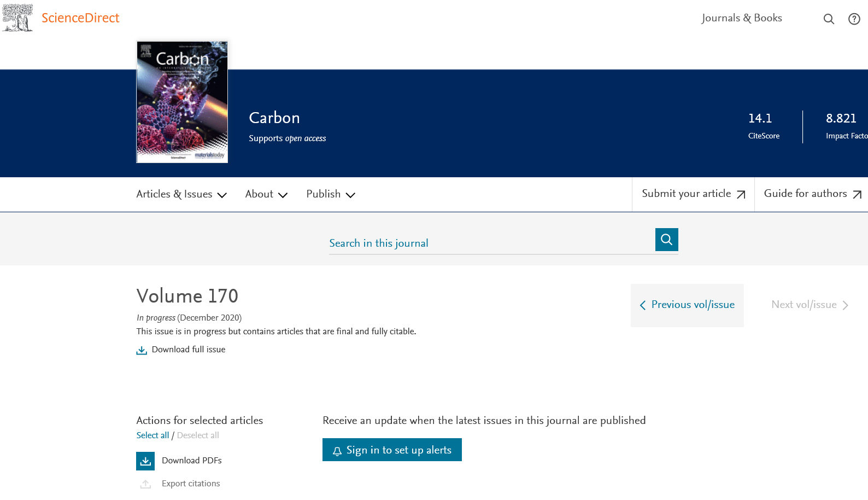Open Journals & Books page
The width and height of the screenshot is (868, 500).
742,18
